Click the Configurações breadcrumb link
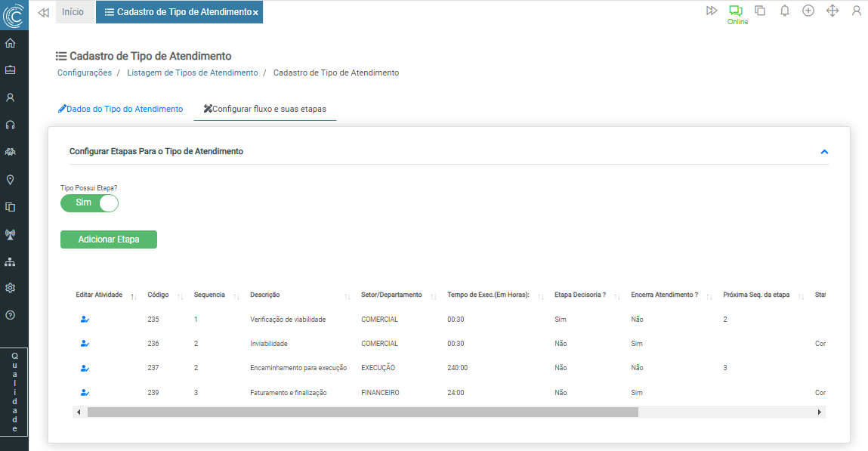 (85, 73)
